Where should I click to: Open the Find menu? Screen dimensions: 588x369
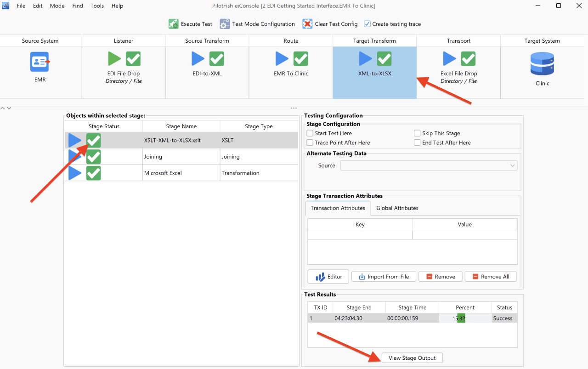(78, 6)
